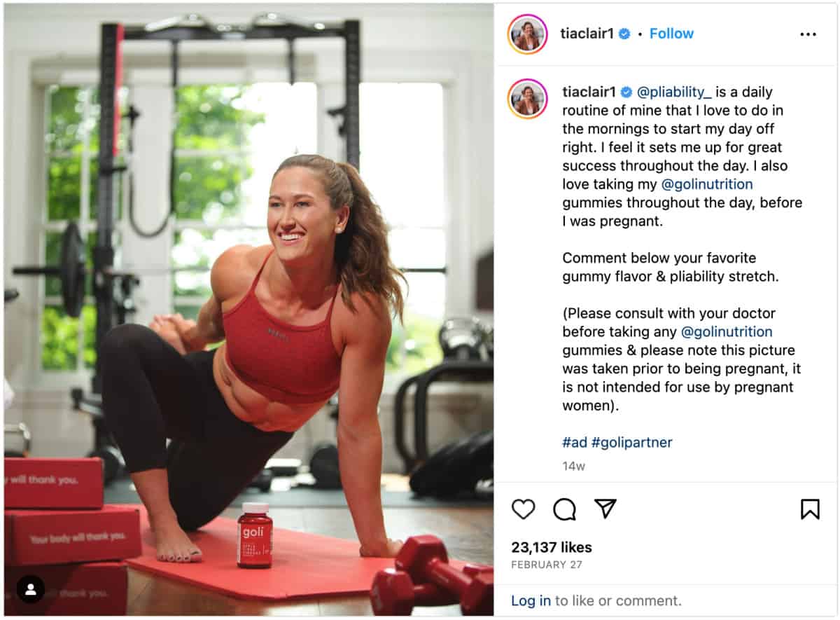Open the #golipartner hashtag
This screenshot has width=840, height=620.
631,442
